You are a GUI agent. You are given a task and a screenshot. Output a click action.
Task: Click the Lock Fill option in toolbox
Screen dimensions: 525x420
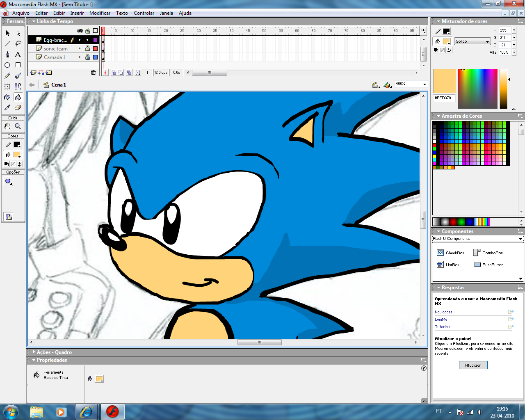click(8, 217)
